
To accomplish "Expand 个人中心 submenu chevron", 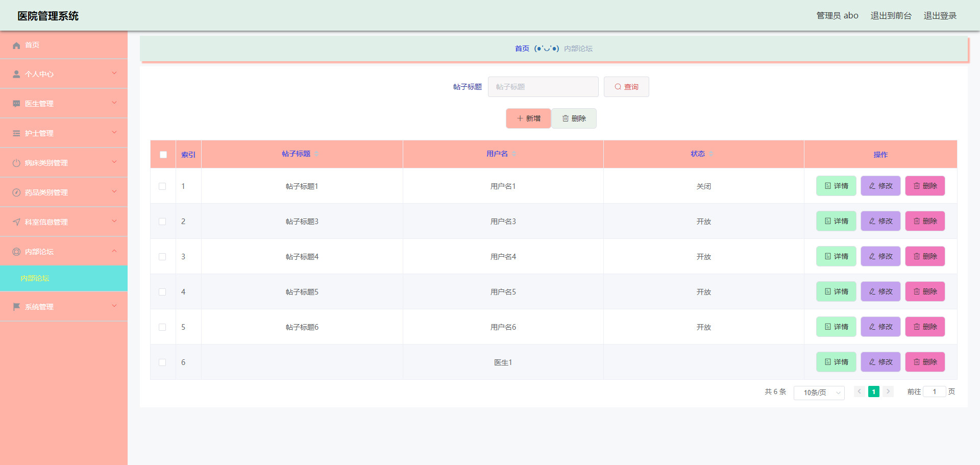I will click(x=114, y=73).
